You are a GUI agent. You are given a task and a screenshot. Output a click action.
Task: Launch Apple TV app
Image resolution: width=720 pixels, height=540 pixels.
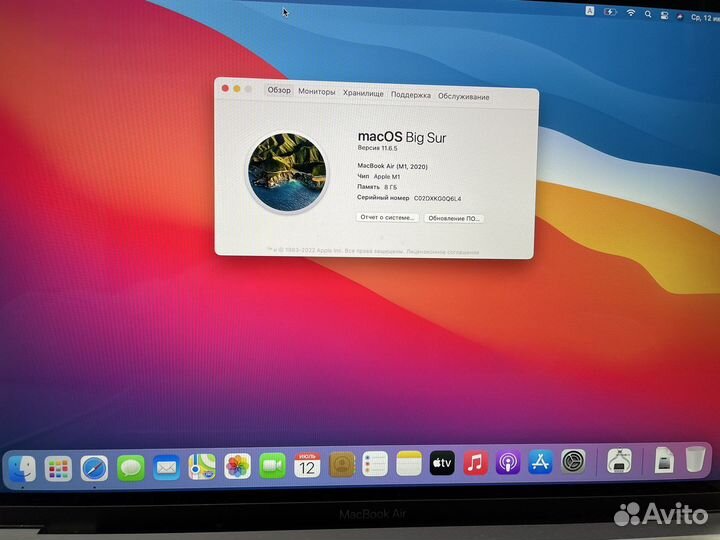click(442, 463)
